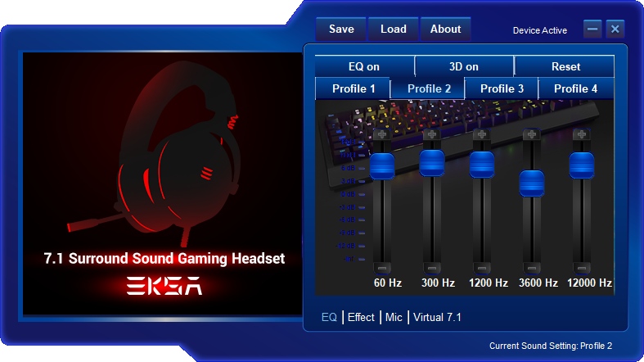Select the Profile 2 tab
The height and width of the screenshot is (362, 644).
point(427,88)
